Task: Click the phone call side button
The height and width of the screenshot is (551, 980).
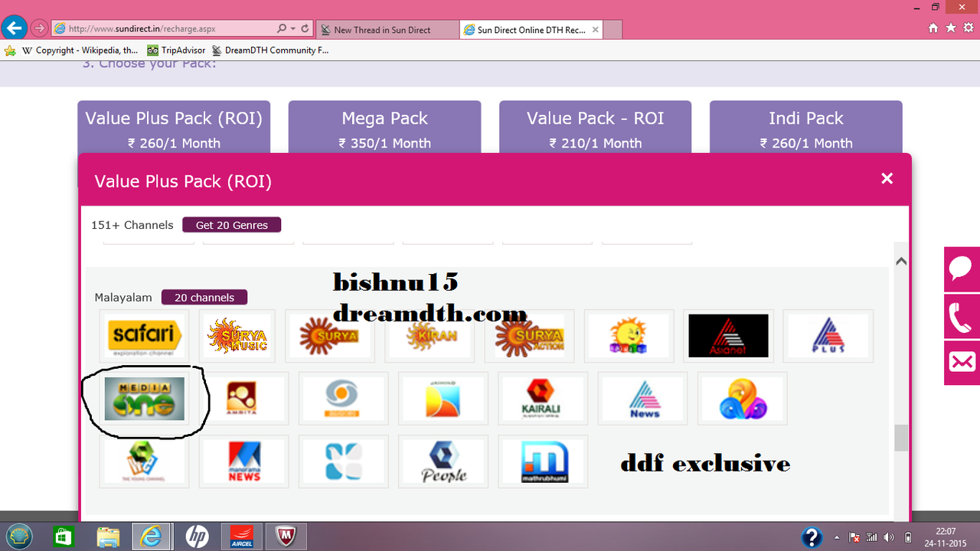Action: pos(962,316)
